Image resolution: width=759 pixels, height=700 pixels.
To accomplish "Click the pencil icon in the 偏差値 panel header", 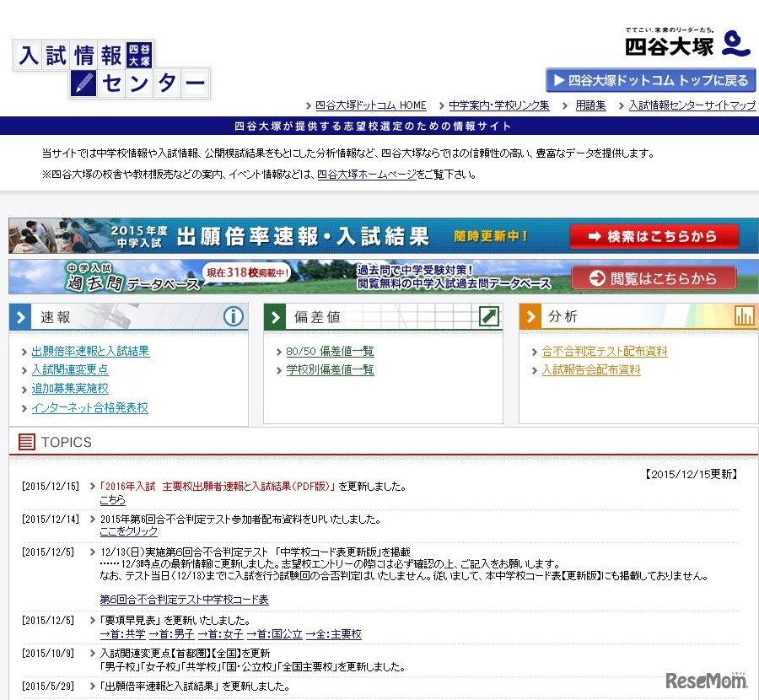I will point(490,317).
